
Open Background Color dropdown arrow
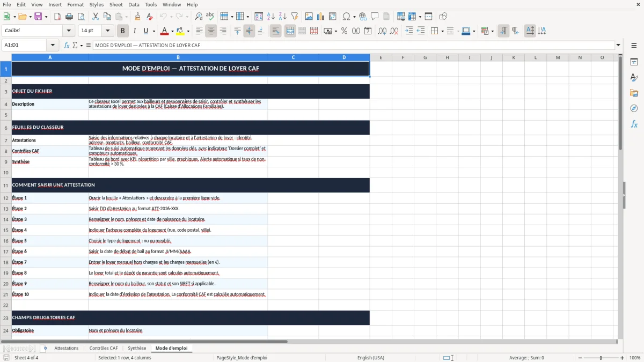(188, 31)
